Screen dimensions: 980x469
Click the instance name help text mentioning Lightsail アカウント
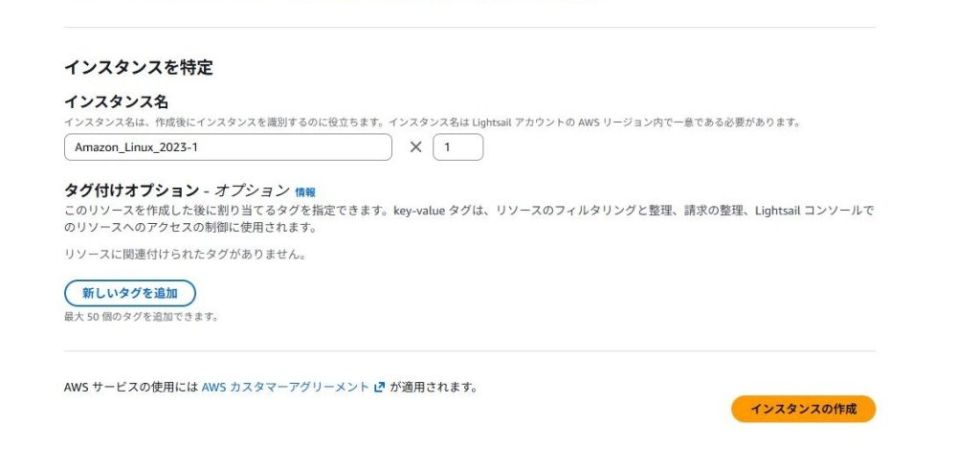click(x=431, y=123)
